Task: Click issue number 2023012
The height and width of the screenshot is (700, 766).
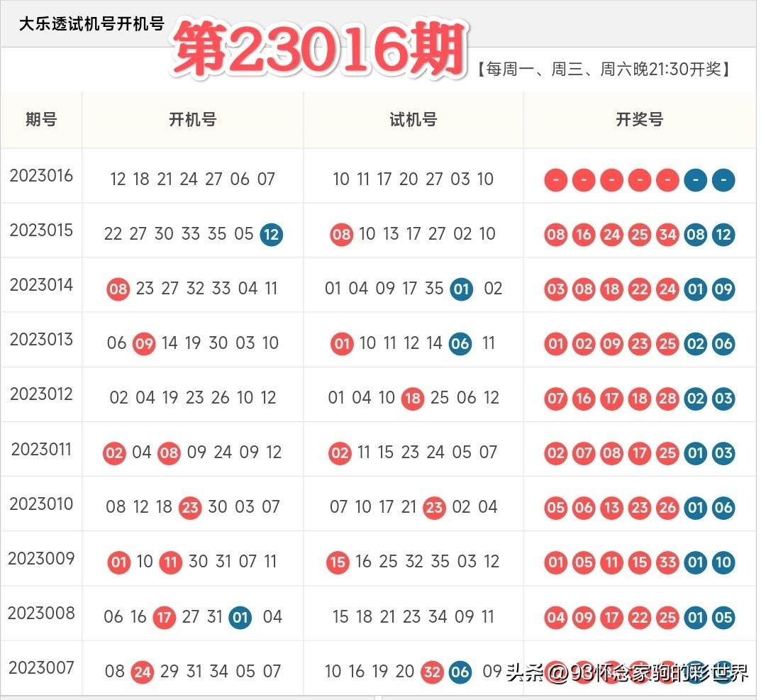Action: click(41, 394)
